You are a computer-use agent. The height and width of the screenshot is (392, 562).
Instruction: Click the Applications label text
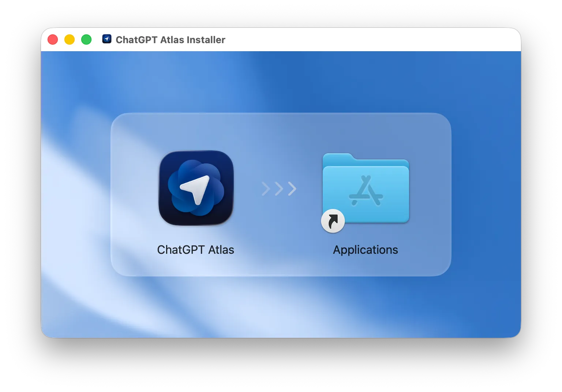[x=366, y=250]
